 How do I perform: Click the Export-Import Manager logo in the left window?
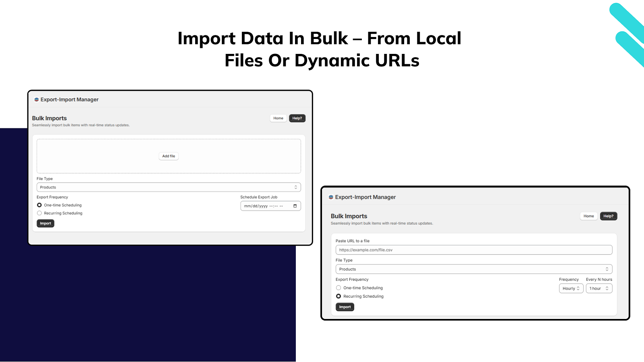coord(37,99)
